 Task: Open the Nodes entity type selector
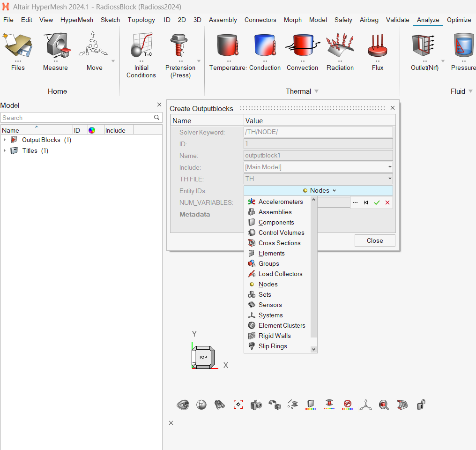click(x=318, y=190)
